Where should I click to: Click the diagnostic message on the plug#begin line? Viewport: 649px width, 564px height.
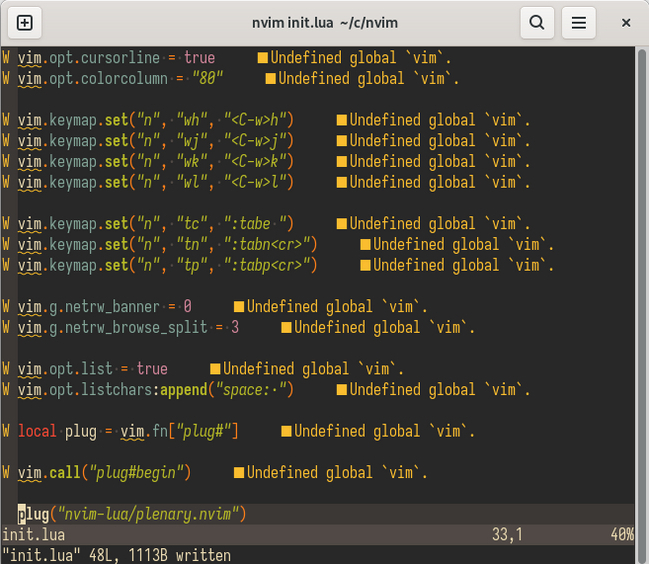pyautogui.click(x=337, y=473)
